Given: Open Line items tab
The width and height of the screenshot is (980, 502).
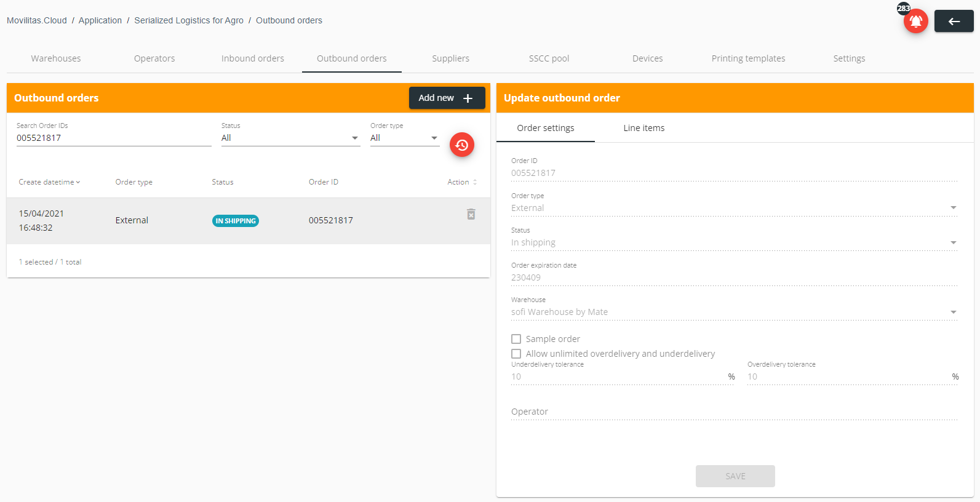Looking at the screenshot, I should [644, 128].
